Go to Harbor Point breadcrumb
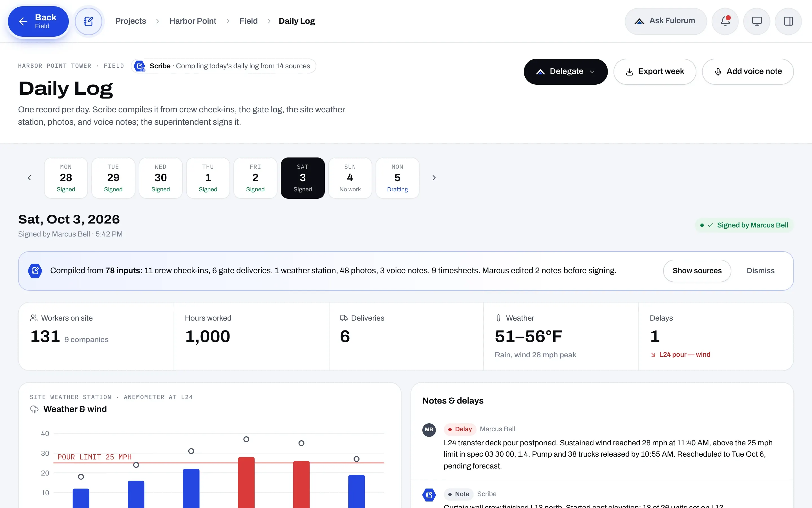 click(193, 21)
